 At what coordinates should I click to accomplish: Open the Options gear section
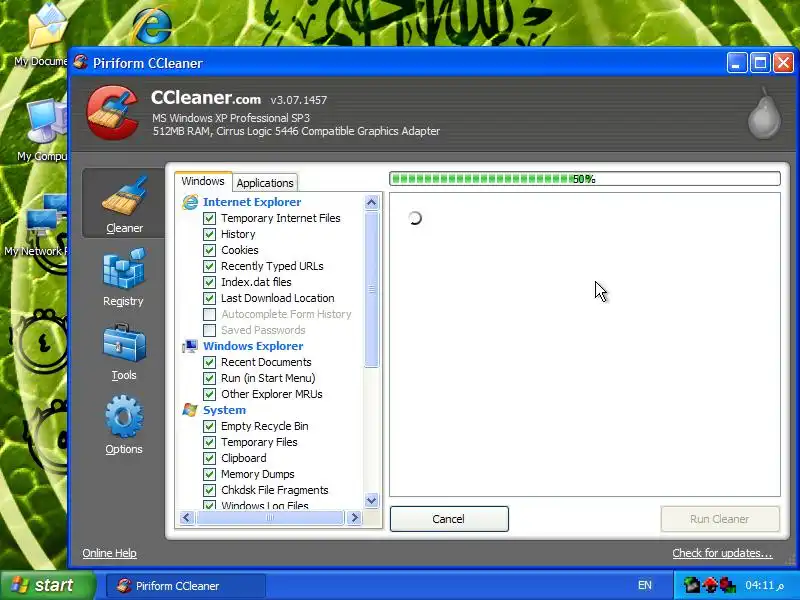click(x=124, y=425)
